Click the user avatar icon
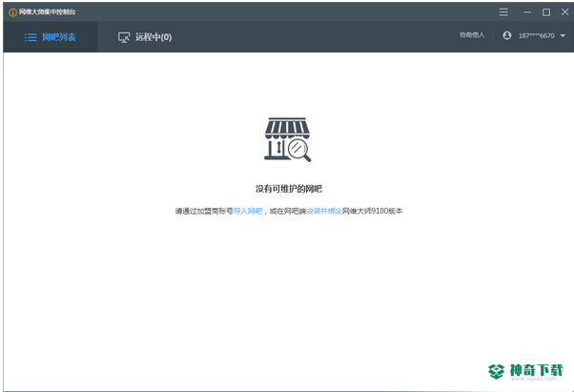 (x=507, y=35)
